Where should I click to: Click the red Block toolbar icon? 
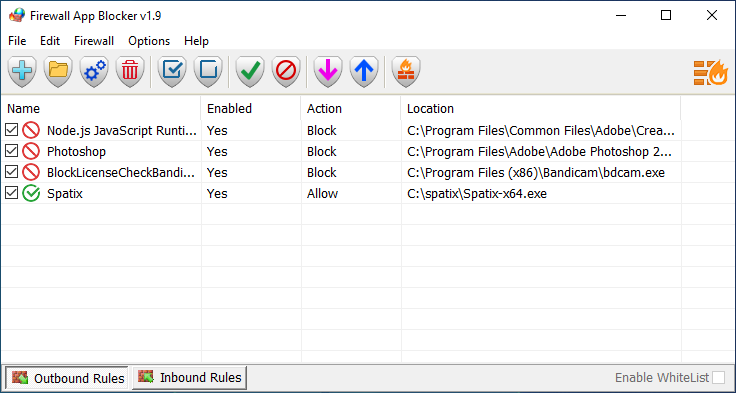point(286,71)
